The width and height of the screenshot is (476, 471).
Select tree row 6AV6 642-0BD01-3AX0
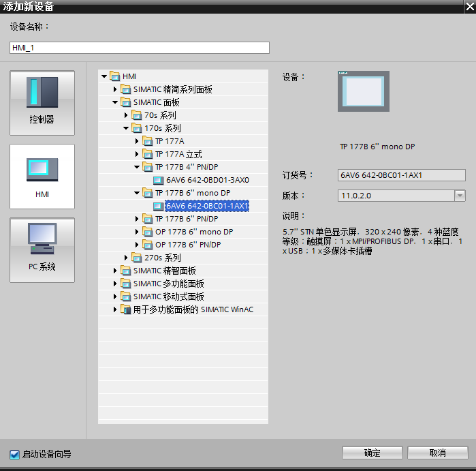point(183,180)
